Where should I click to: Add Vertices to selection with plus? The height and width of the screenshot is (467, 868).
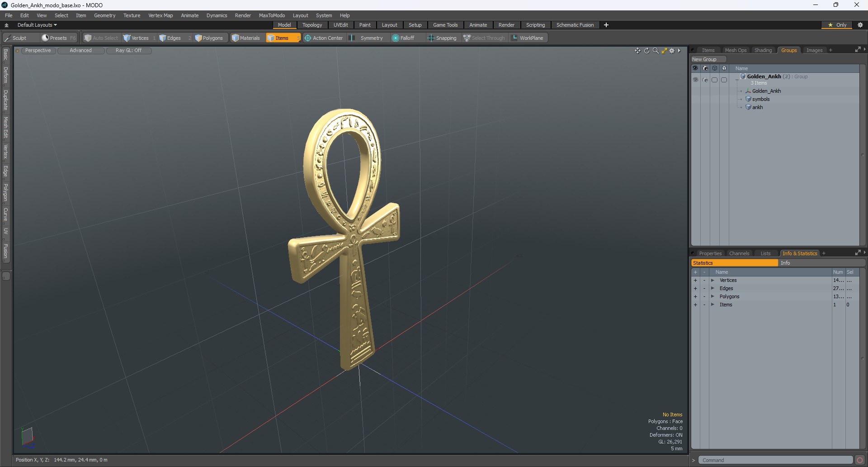click(695, 281)
